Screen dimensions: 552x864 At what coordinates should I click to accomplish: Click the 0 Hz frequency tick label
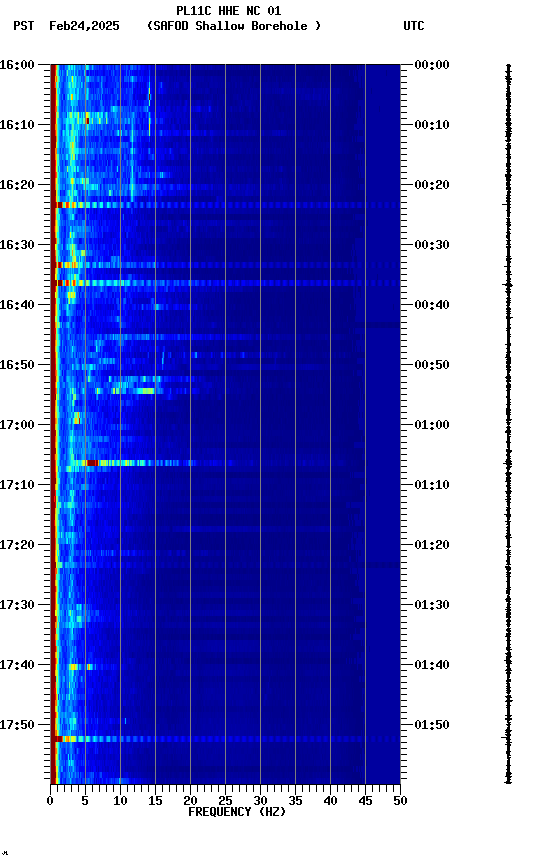51,801
